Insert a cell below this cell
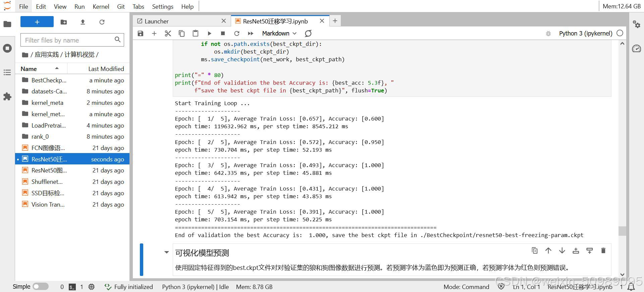Viewport: 644px width, 292px height. [590, 250]
